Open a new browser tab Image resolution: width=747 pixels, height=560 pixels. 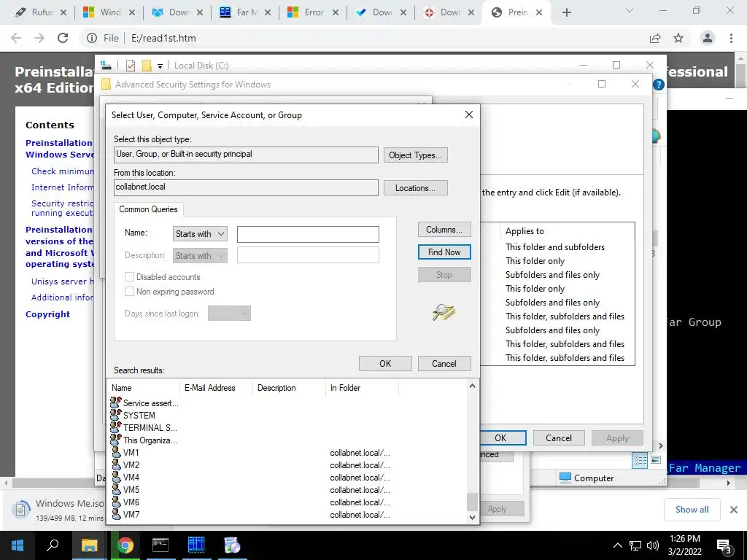(566, 12)
